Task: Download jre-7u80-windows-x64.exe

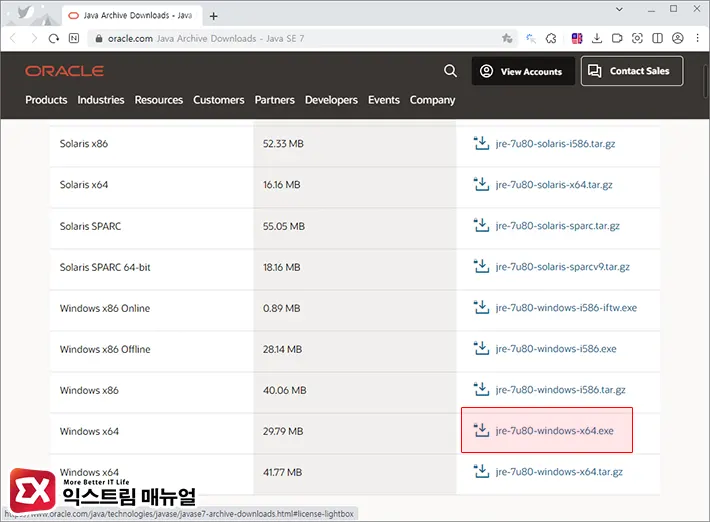Action: tap(554, 431)
